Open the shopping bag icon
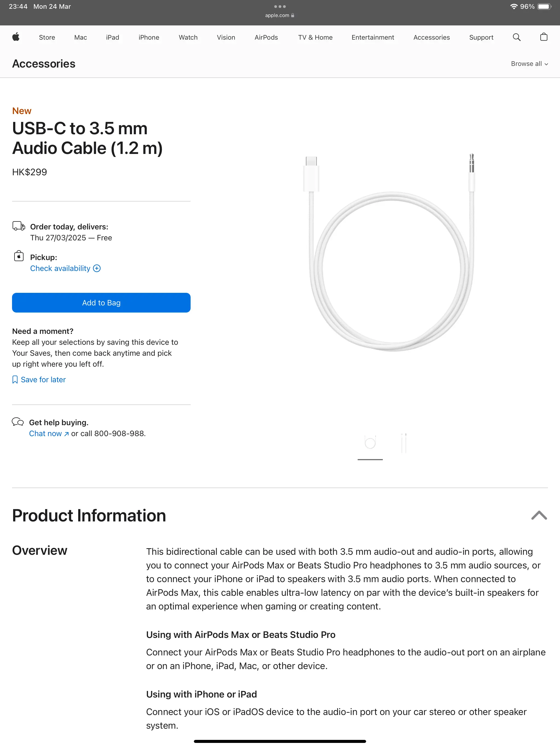 543,37
